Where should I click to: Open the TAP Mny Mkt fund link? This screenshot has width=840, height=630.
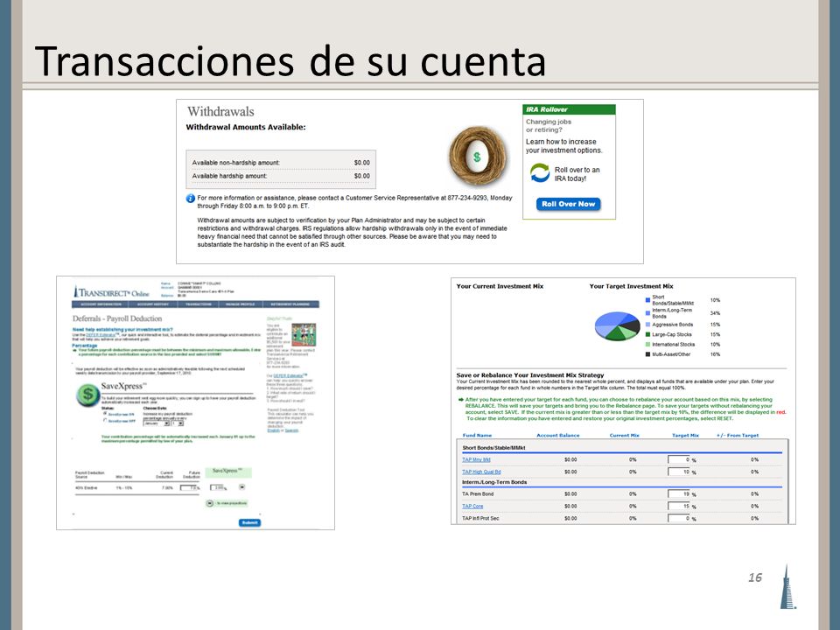tap(476, 459)
